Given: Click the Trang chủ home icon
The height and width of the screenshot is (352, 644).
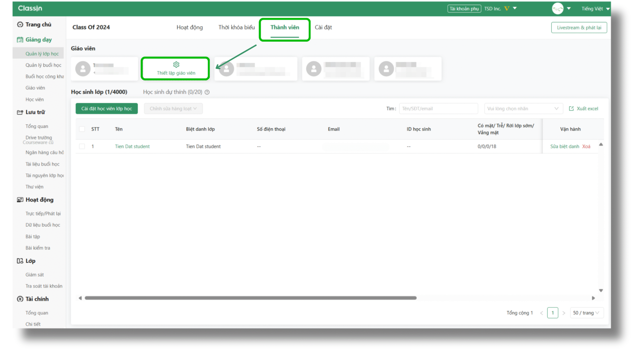Looking at the screenshot, I should [20, 24].
